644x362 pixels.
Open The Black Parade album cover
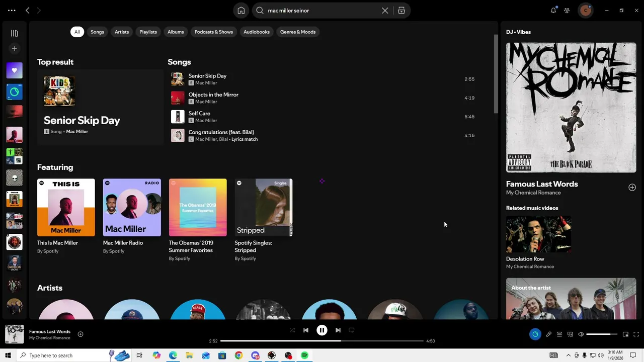click(571, 108)
